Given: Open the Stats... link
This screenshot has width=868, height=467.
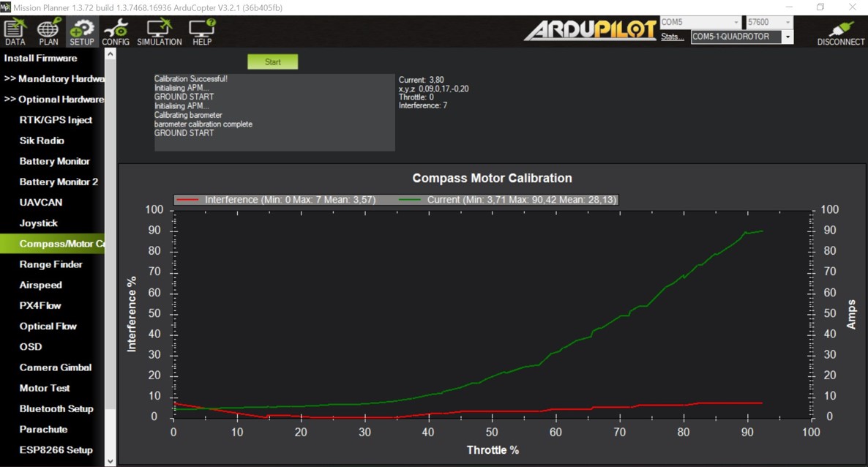Looking at the screenshot, I should 673,37.
